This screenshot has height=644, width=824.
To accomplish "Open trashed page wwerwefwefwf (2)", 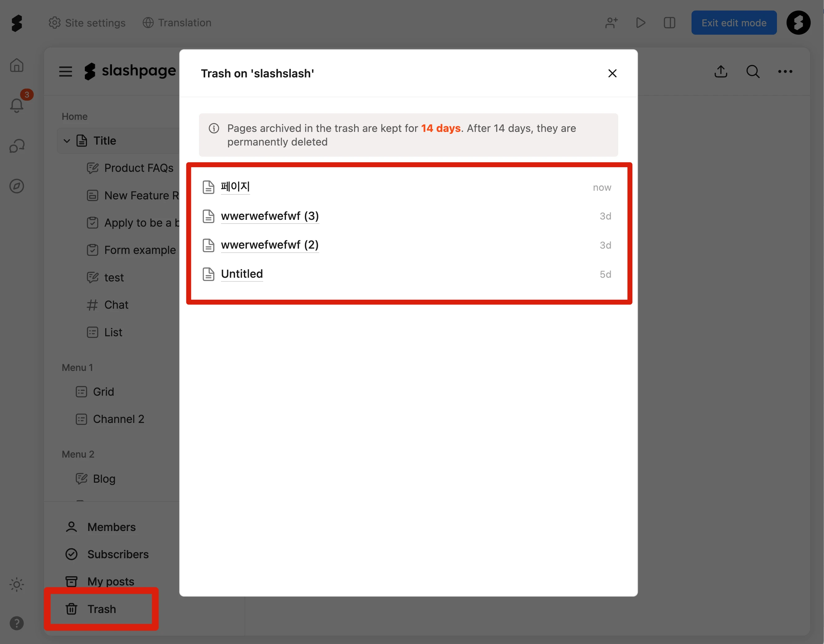I will [x=270, y=245].
